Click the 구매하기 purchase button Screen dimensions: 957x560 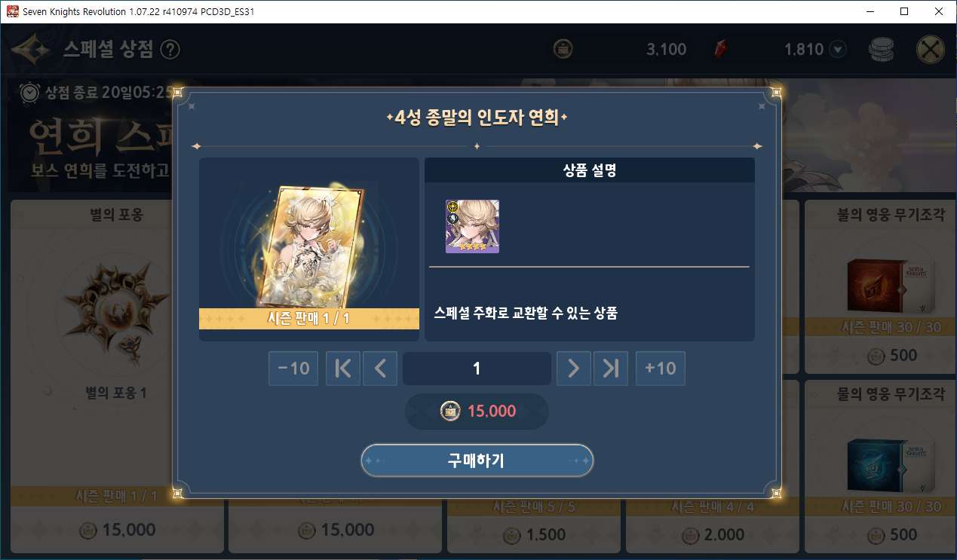click(477, 461)
